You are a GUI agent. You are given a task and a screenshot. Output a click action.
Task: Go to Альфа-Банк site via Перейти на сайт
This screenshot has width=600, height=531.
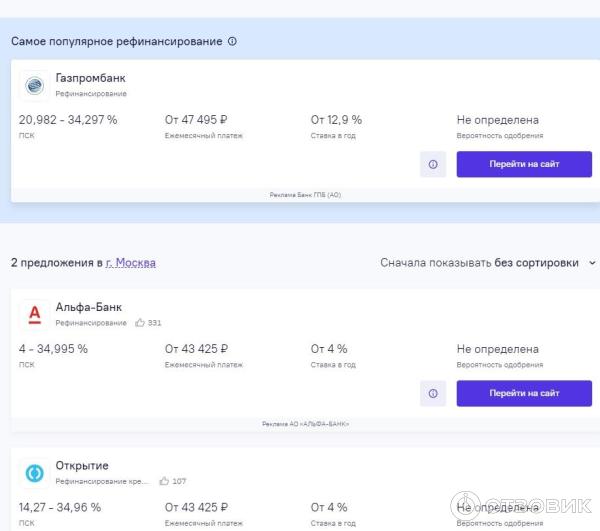coord(524,393)
